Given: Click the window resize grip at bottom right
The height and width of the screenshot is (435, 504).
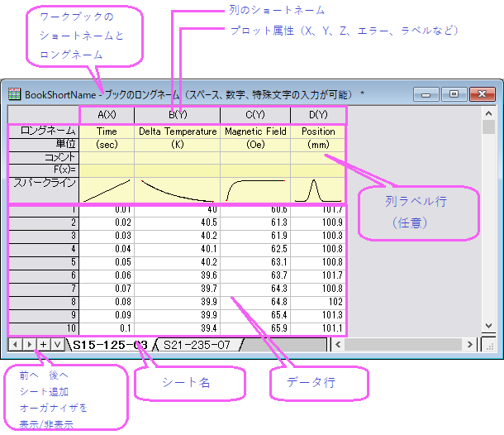Looking at the screenshot, I should click(x=489, y=346).
